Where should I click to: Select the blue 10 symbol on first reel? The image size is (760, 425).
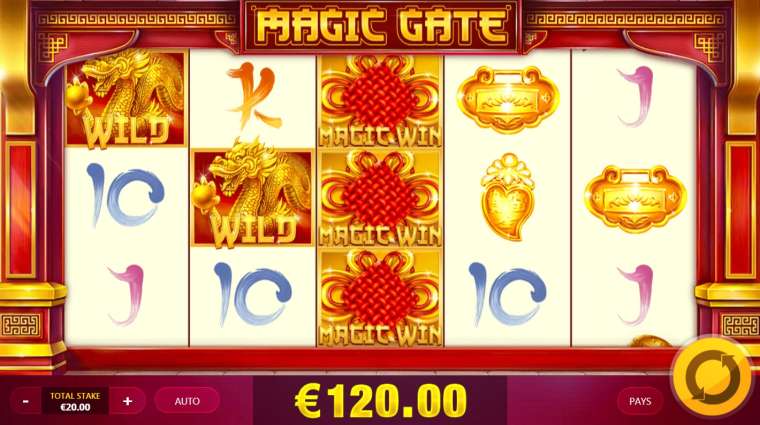(x=126, y=195)
